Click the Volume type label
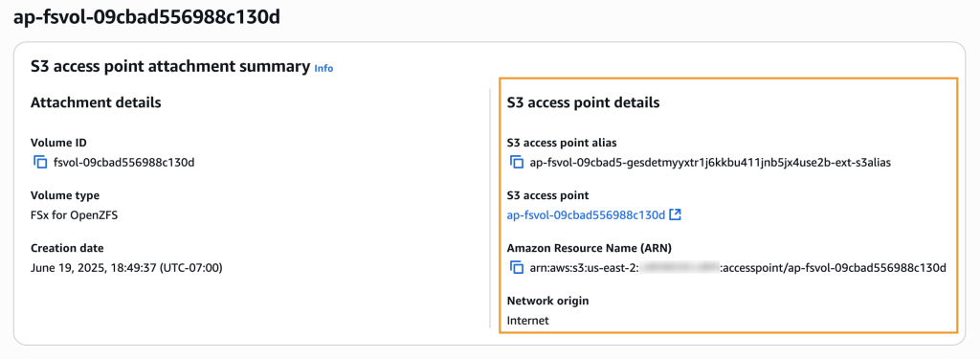The width and height of the screenshot is (980, 359). click(65, 195)
